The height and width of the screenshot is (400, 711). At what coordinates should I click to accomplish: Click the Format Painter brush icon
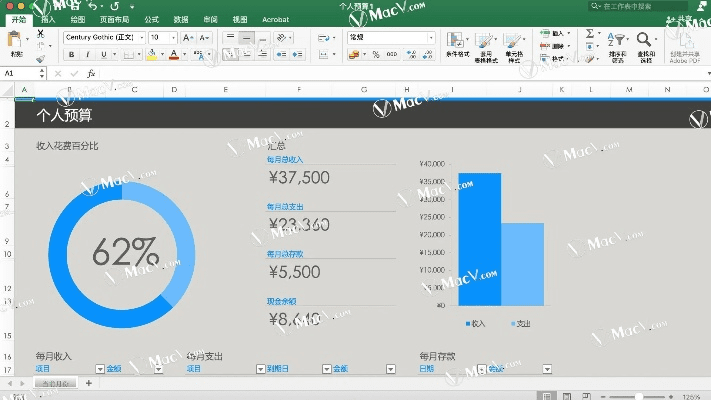(x=40, y=59)
